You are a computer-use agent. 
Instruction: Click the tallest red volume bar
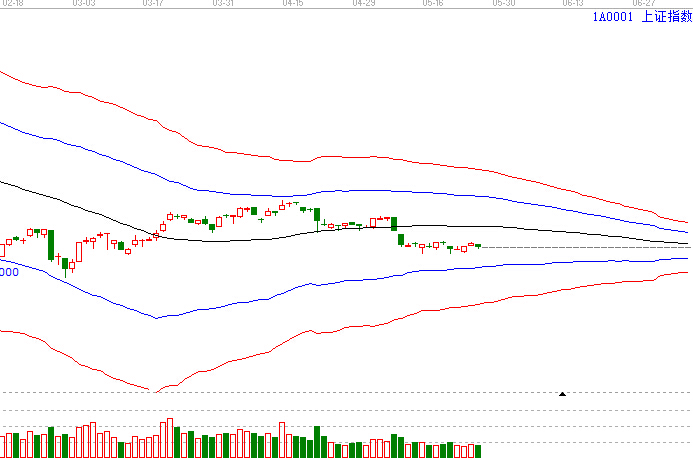pyautogui.click(x=170, y=438)
